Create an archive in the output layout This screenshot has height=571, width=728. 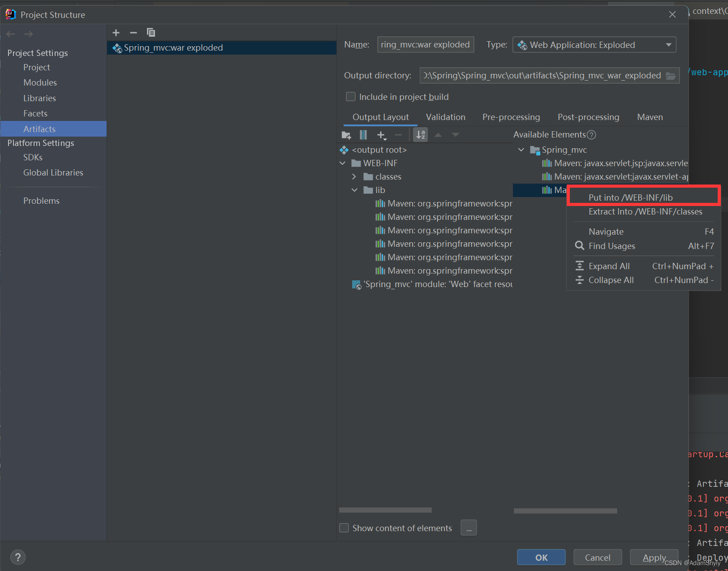[x=363, y=134]
